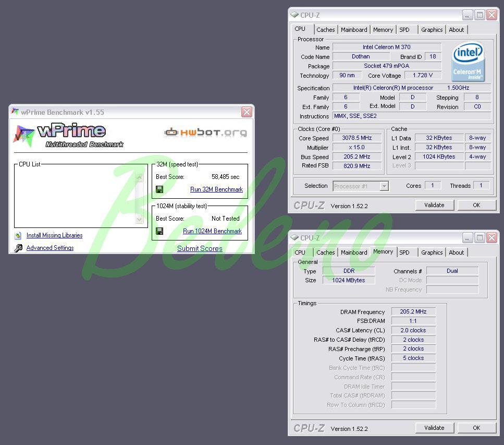
Task: Click the Rated FSB value 820.9 MHz
Action: [357, 166]
